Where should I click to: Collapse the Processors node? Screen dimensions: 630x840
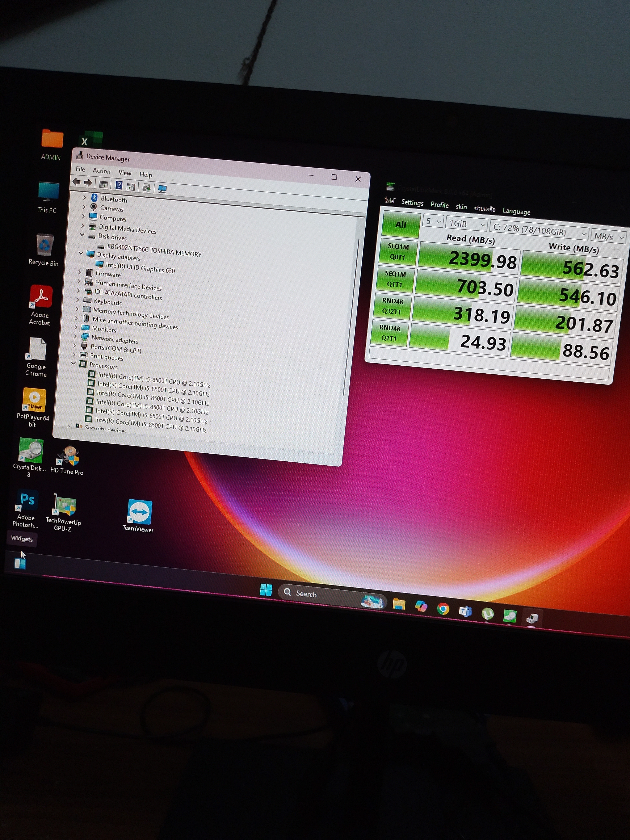point(73,363)
